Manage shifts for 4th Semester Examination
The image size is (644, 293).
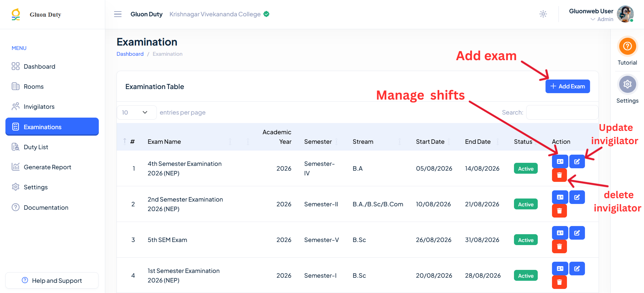pos(560,161)
